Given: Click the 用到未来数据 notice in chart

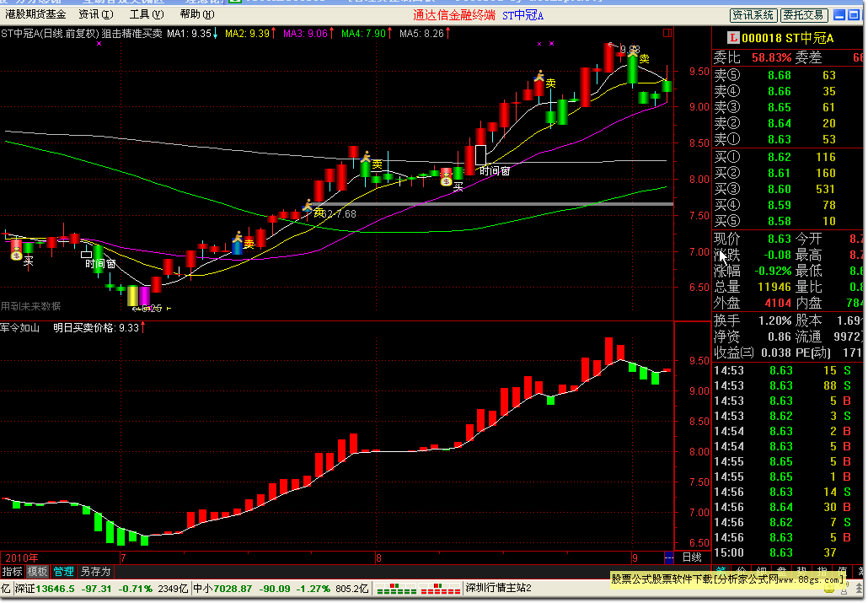Looking at the screenshot, I should tap(30, 306).
